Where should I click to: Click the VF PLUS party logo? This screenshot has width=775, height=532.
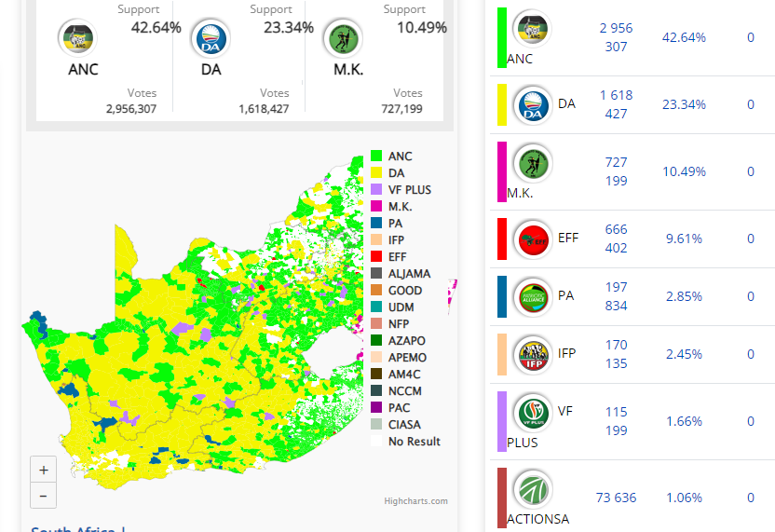coord(533,413)
